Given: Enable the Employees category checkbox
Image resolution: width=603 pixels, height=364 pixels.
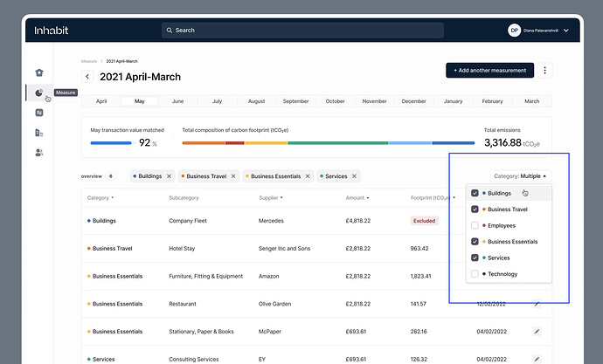Looking at the screenshot, I should [475, 225].
